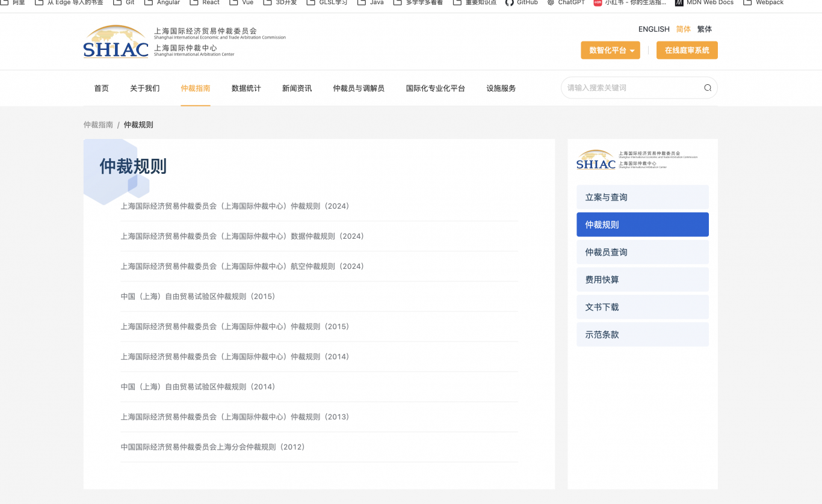Open the 重要知识点 bookmarks folder
This screenshot has width=822, height=504.
coord(475,2)
